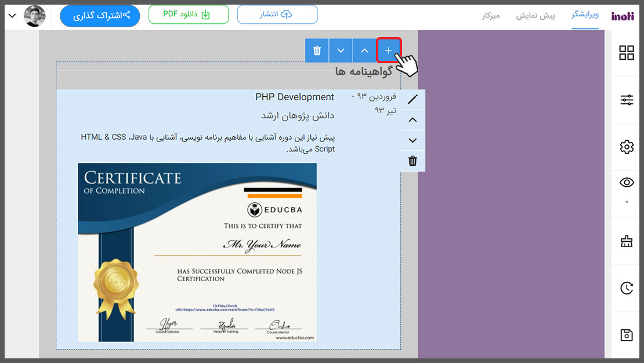Delete the PHP Development entry
The width and height of the screenshot is (644, 363).
[x=413, y=161]
